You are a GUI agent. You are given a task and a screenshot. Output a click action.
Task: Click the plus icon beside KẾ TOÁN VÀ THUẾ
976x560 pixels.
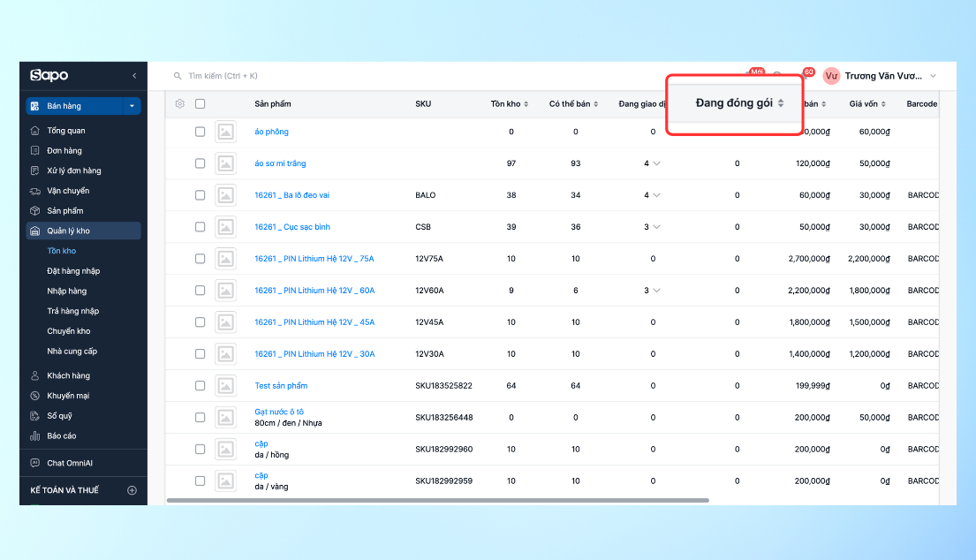click(x=132, y=490)
